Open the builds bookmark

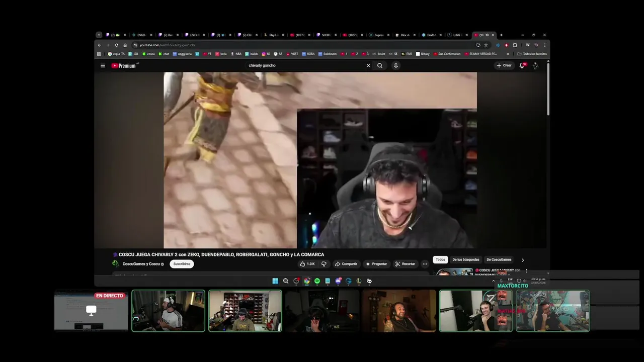click(252, 54)
